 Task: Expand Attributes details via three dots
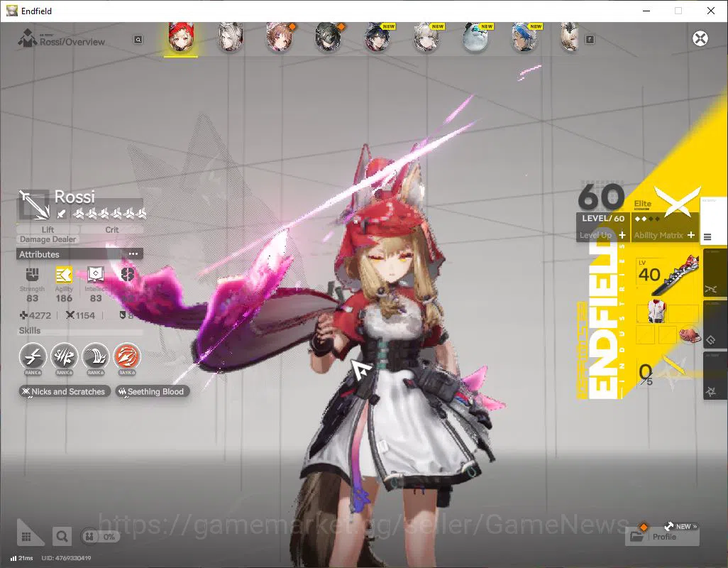click(x=133, y=254)
